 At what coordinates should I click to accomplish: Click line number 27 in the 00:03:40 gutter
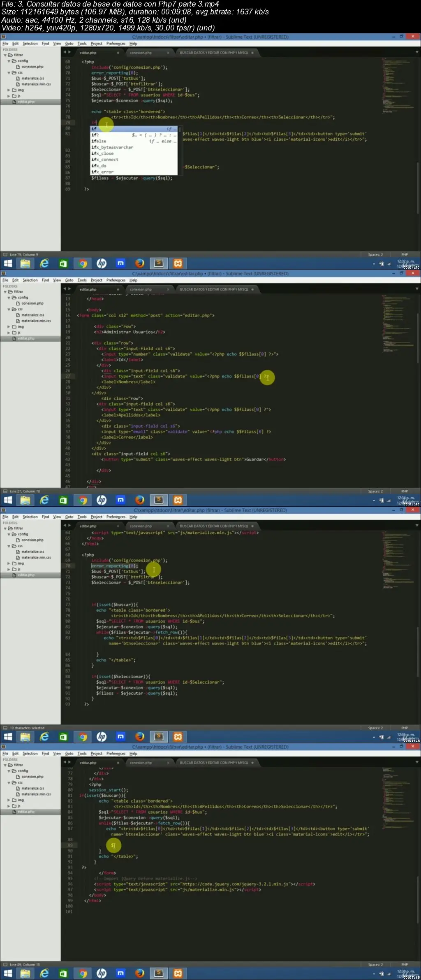68,376
